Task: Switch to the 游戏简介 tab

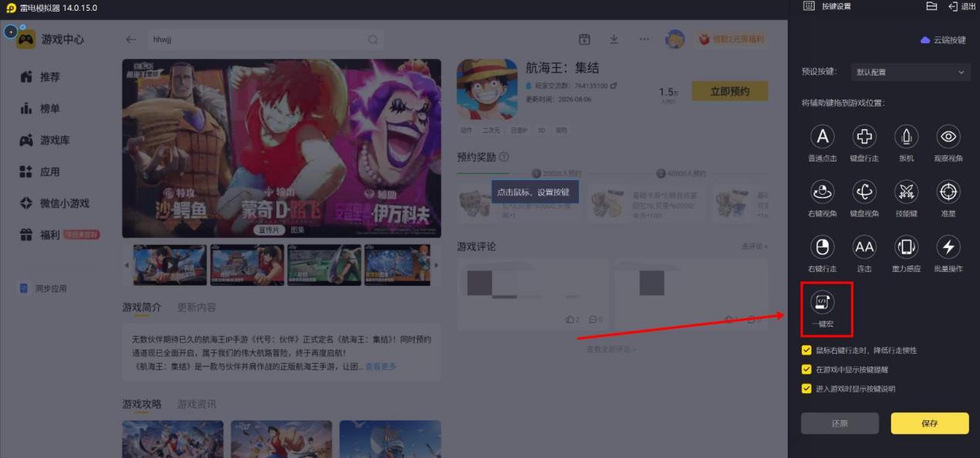Action: pyautogui.click(x=142, y=307)
